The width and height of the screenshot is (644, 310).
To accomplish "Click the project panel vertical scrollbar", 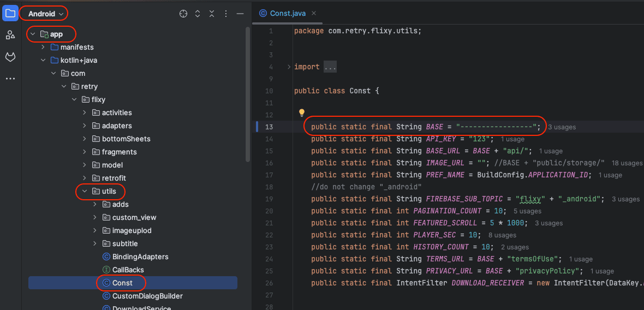I will tap(248, 93).
